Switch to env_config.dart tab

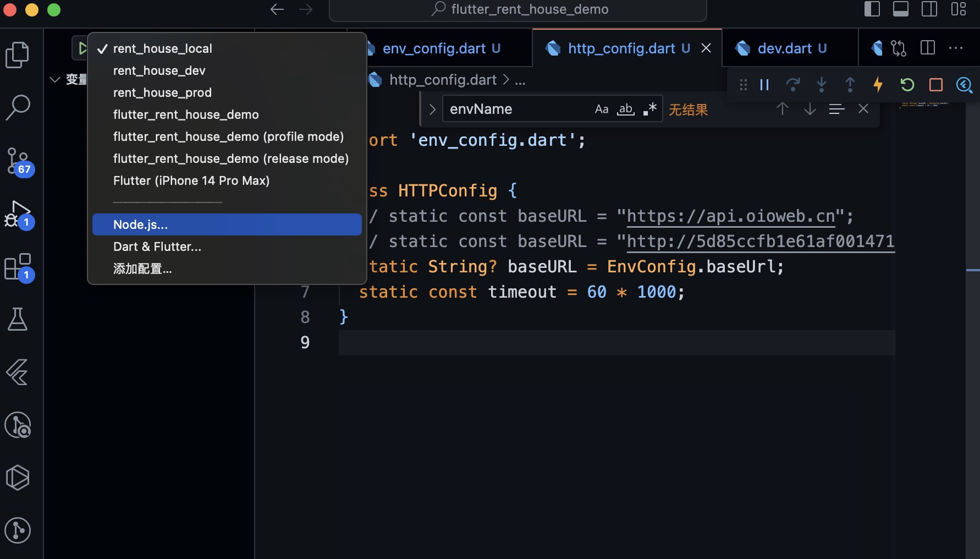(441, 48)
